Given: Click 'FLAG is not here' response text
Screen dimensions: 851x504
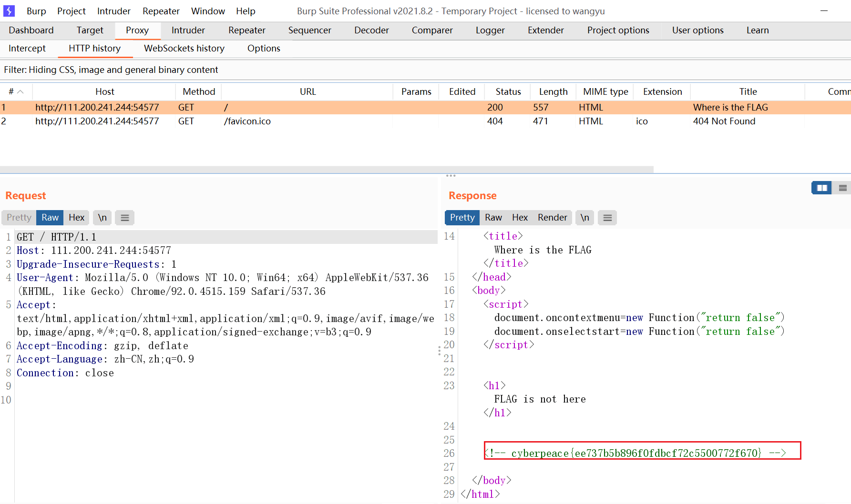Looking at the screenshot, I should [540, 399].
